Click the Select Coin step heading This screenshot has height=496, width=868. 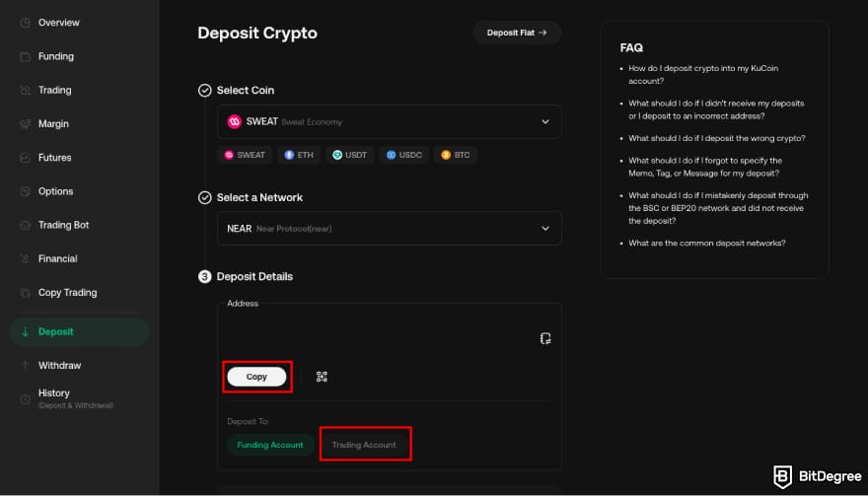click(246, 91)
